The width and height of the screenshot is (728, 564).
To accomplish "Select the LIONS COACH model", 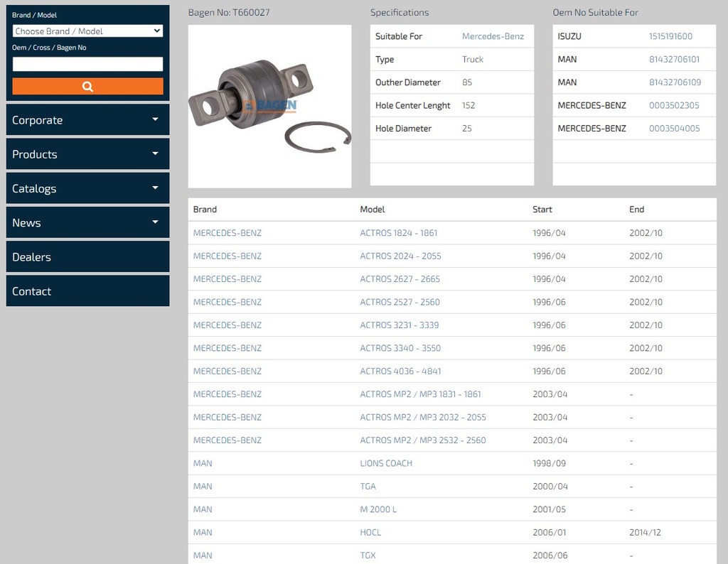I will (x=386, y=463).
